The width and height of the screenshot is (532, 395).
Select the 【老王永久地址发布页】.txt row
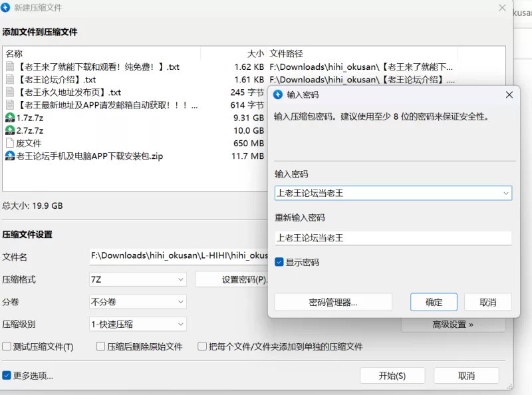135,92
